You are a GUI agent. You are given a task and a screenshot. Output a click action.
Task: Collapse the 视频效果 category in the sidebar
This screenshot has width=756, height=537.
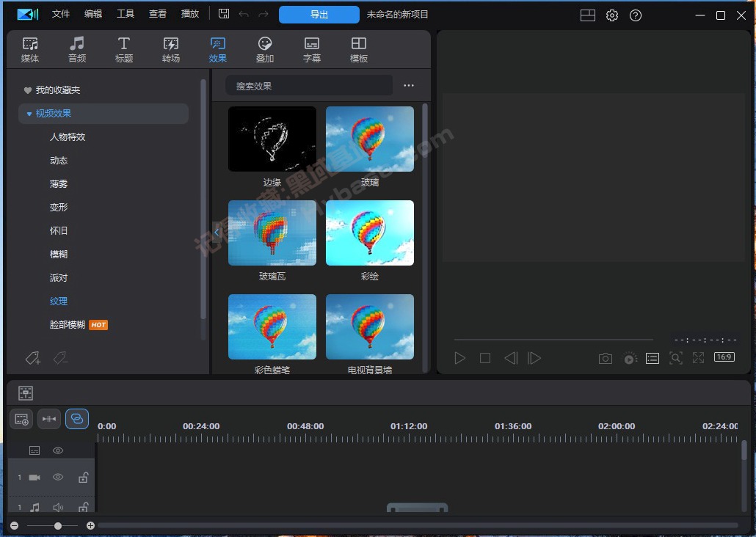tap(28, 113)
